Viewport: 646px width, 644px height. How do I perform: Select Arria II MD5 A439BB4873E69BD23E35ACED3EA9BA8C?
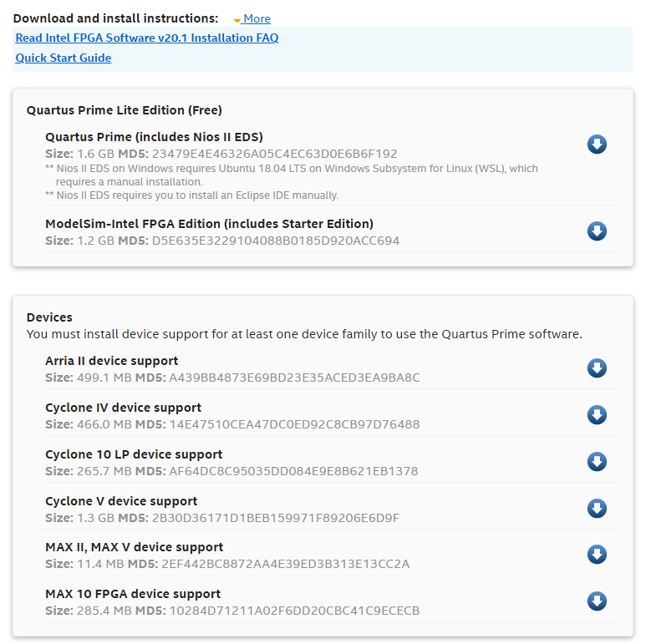[x=294, y=378]
